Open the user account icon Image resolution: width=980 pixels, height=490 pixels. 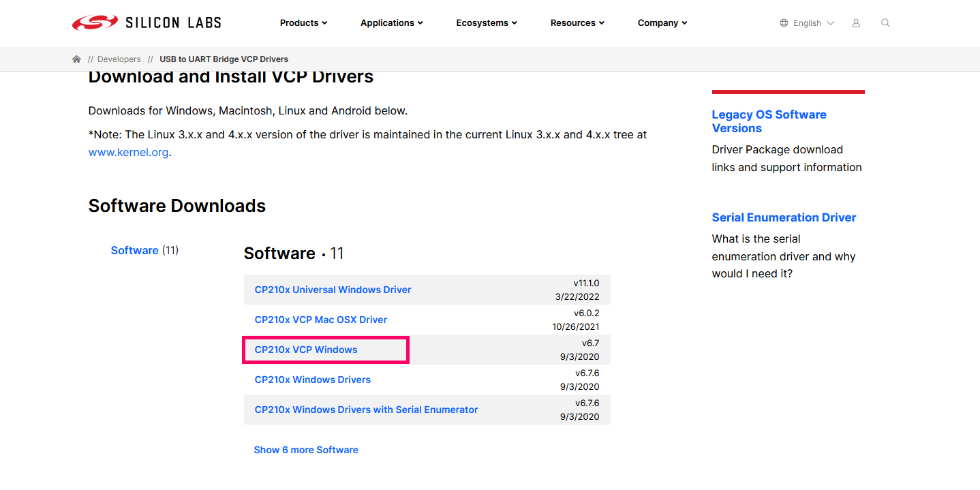coord(856,23)
